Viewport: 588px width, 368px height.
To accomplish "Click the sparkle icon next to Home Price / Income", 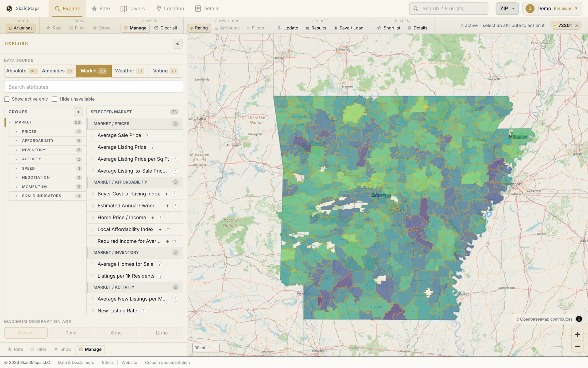I will (153, 218).
